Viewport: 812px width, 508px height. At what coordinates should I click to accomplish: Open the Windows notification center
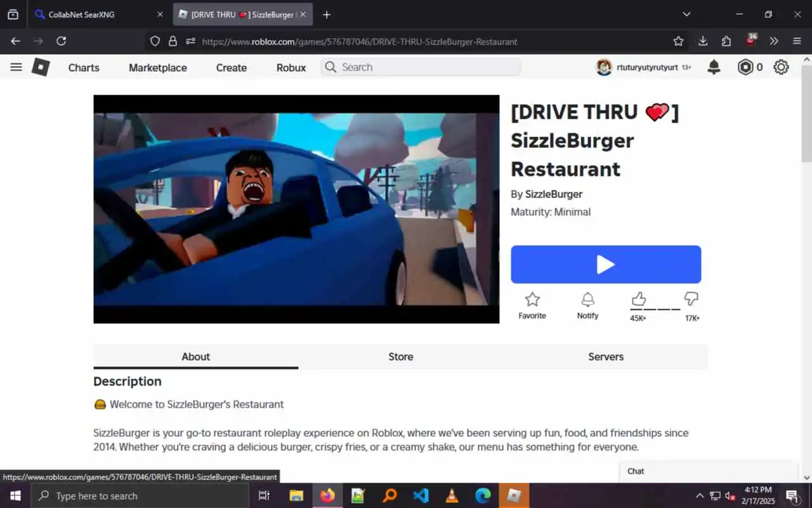(x=793, y=496)
